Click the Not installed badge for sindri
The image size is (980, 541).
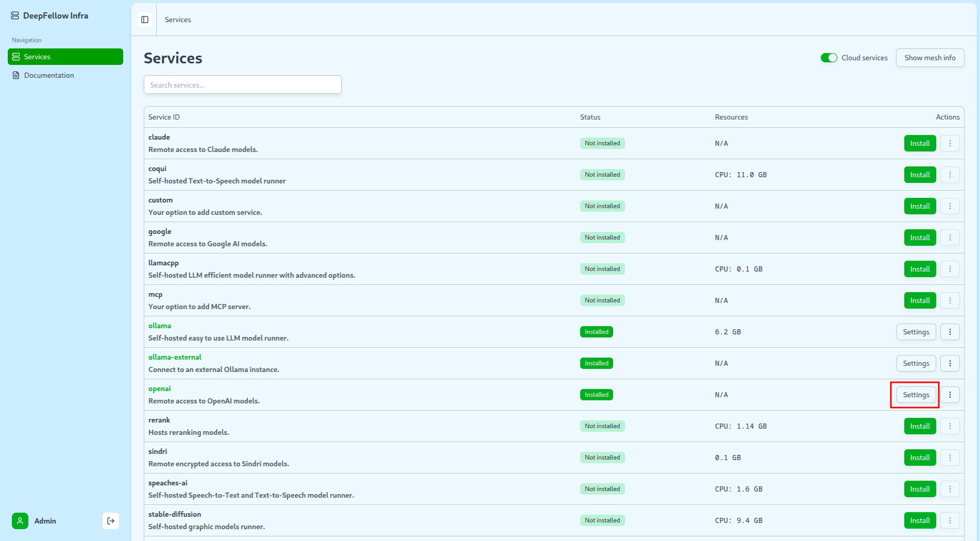tap(602, 458)
